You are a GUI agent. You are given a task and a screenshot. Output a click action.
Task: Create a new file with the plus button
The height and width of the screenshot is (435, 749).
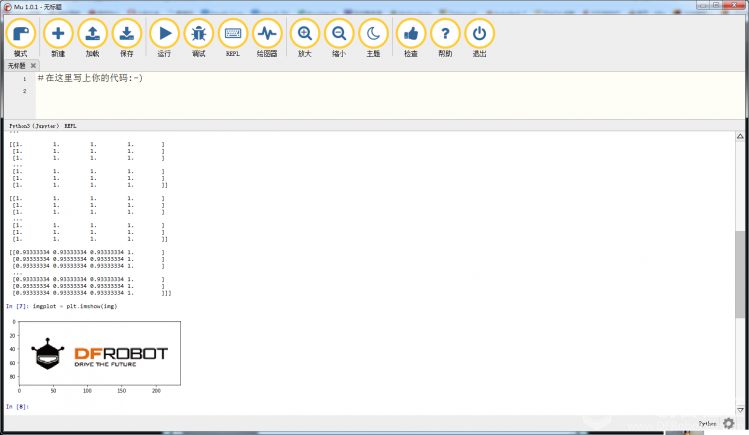[58, 38]
